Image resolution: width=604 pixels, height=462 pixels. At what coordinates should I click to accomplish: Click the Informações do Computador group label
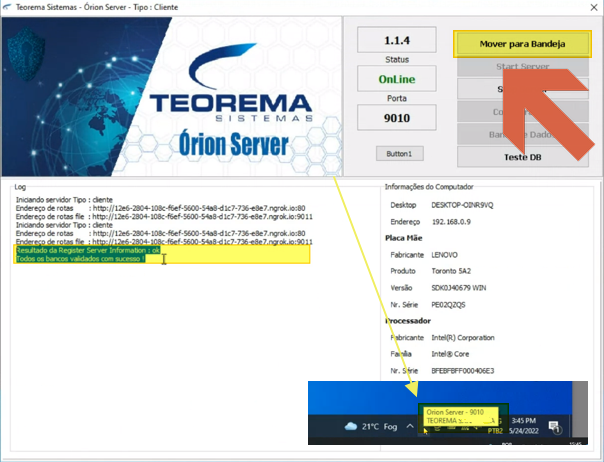click(x=429, y=187)
